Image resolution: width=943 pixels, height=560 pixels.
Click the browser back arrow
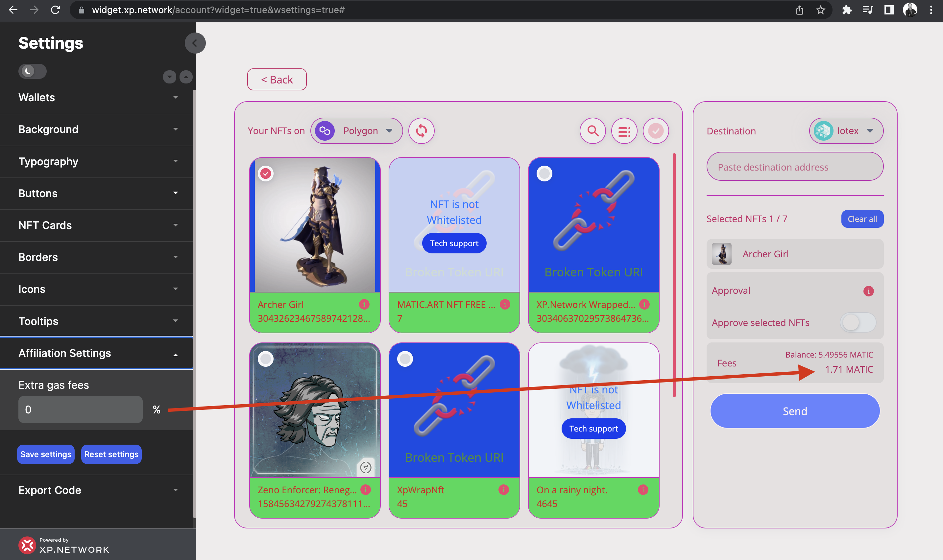coord(13,10)
